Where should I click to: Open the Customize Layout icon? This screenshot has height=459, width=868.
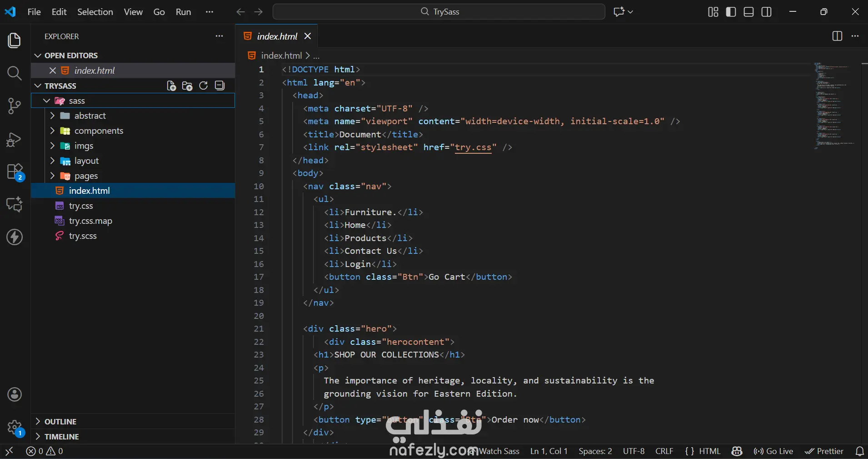tap(713, 12)
